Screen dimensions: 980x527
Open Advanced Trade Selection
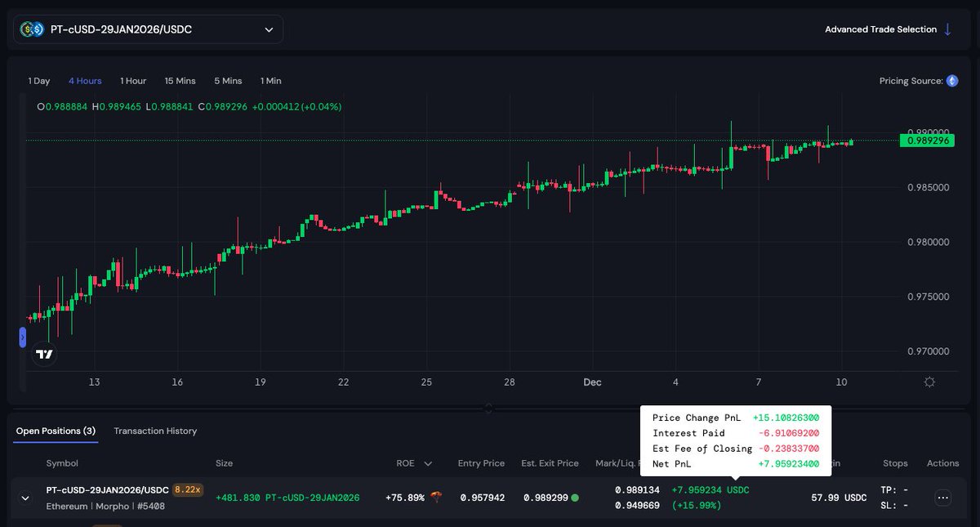(x=889, y=29)
